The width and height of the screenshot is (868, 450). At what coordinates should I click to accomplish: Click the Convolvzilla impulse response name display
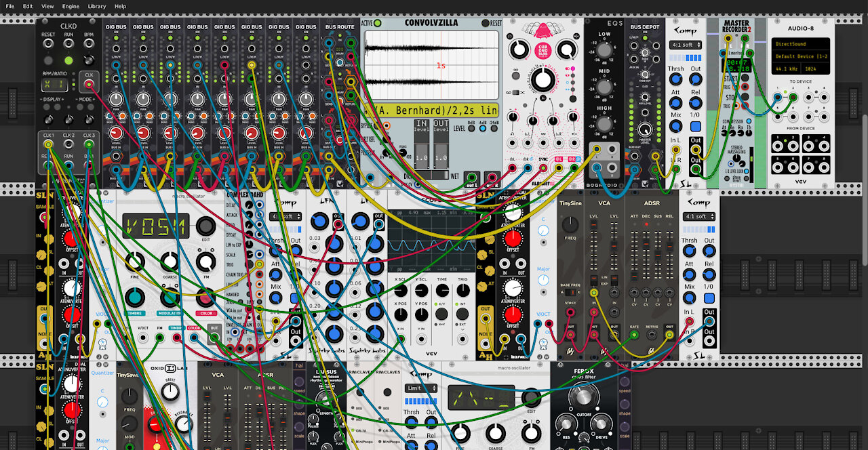[433, 110]
